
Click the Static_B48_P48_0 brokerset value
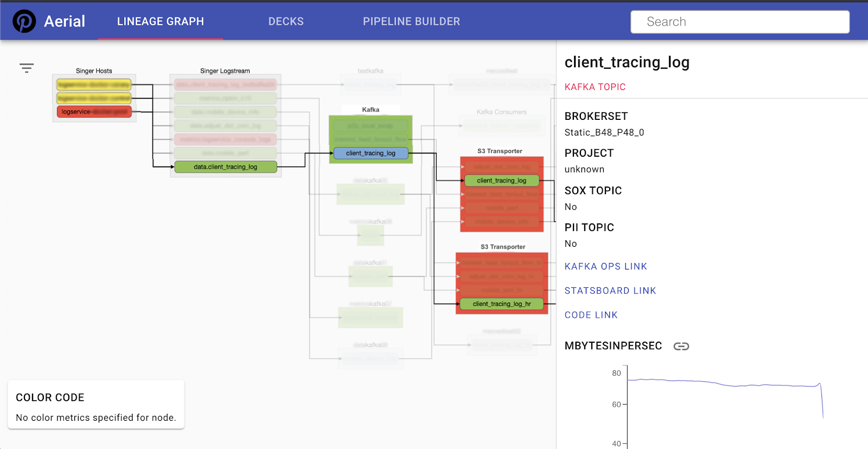point(604,132)
